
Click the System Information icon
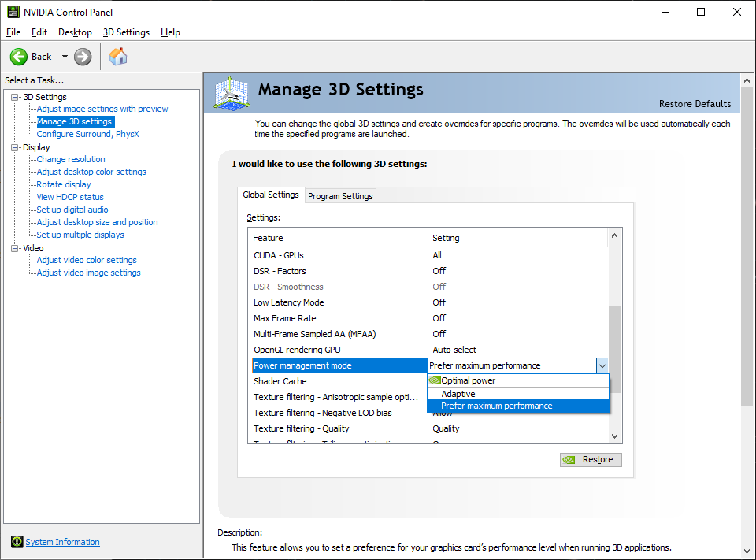pos(17,542)
